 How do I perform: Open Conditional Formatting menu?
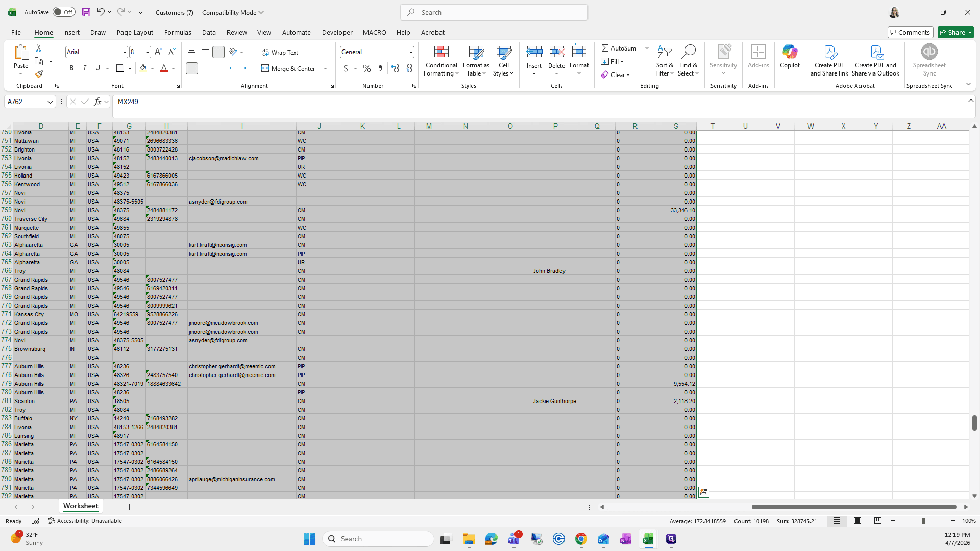pyautogui.click(x=442, y=61)
